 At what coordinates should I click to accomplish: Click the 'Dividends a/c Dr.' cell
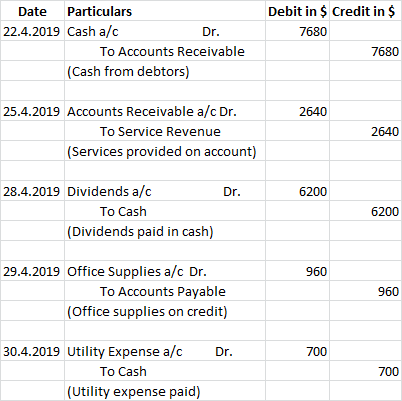pos(165,191)
